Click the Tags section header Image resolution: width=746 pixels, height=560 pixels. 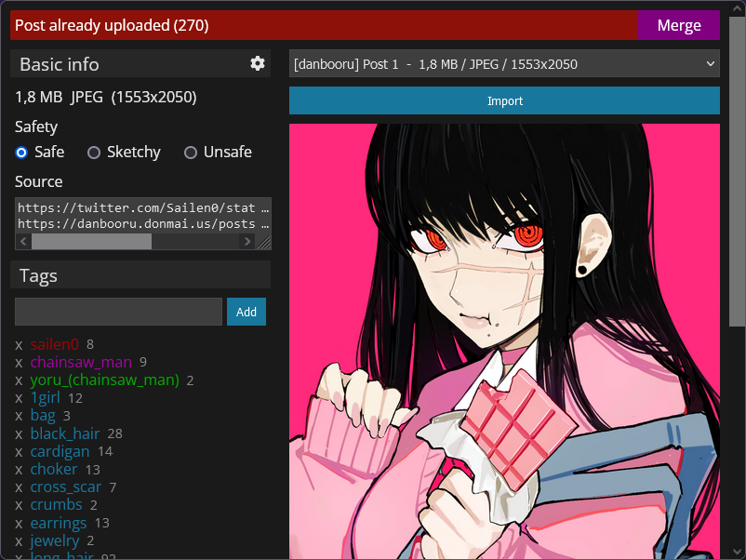click(x=140, y=274)
